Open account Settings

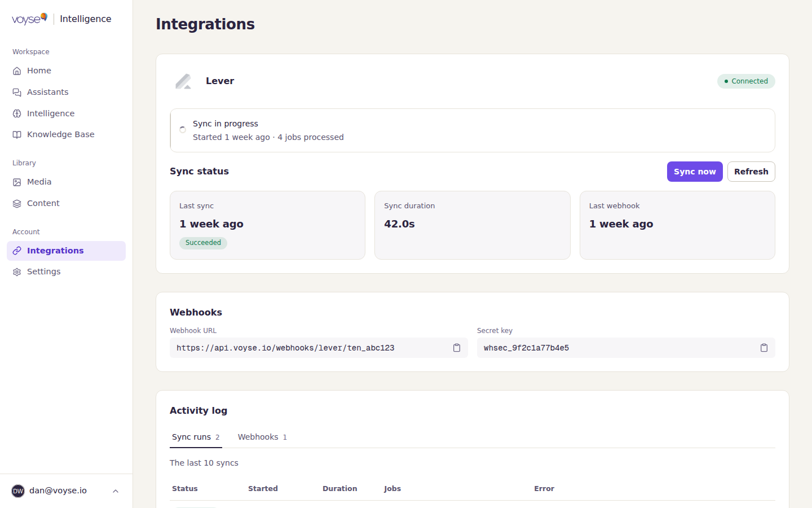[x=66, y=271]
